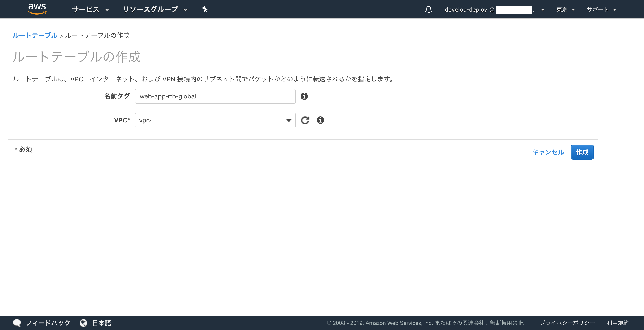Open the リソースグループ menu
The image size is (644, 330).
point(155,9)
